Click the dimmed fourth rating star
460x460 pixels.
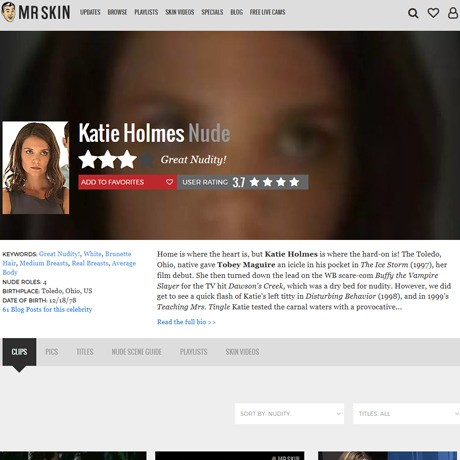(x=147, y=159)
